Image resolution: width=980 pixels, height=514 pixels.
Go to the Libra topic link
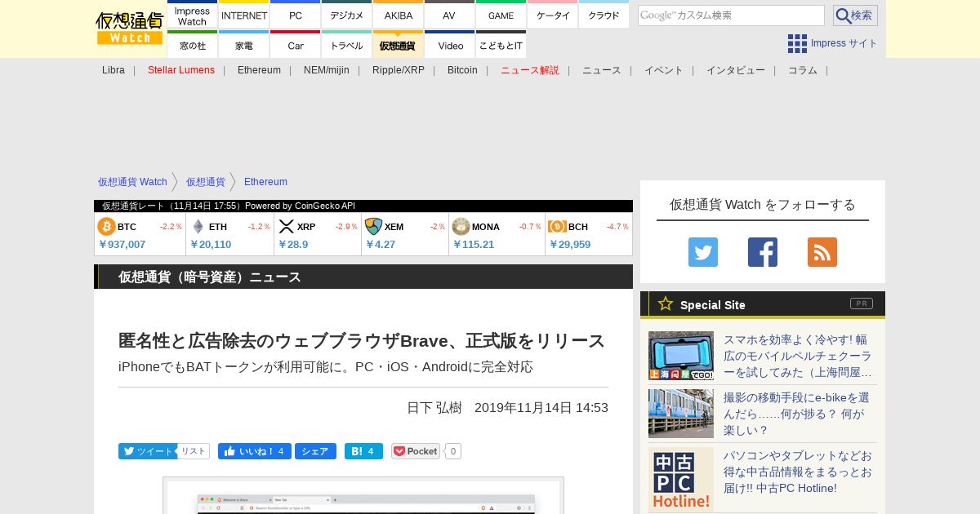coord(114,70)
